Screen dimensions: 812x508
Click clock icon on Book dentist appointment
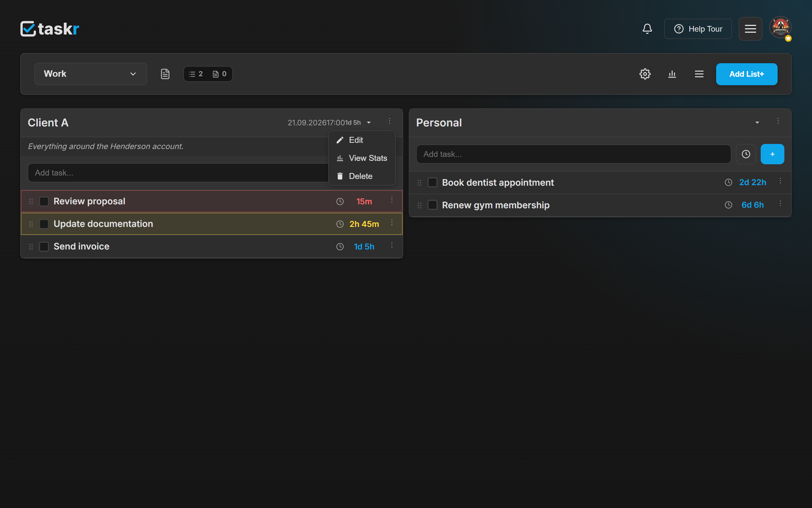pos(729,182)
